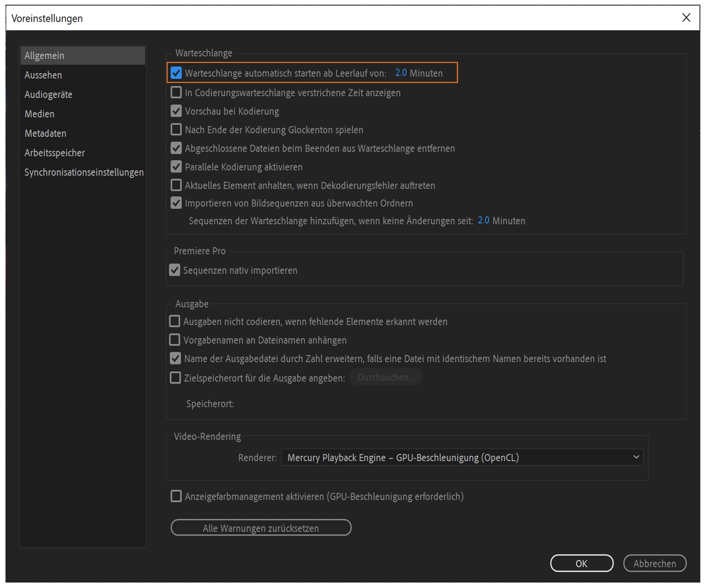704x588 pixels.
Task: Close the Voreinstellungen dialog with X
Action: click(686, 18)
